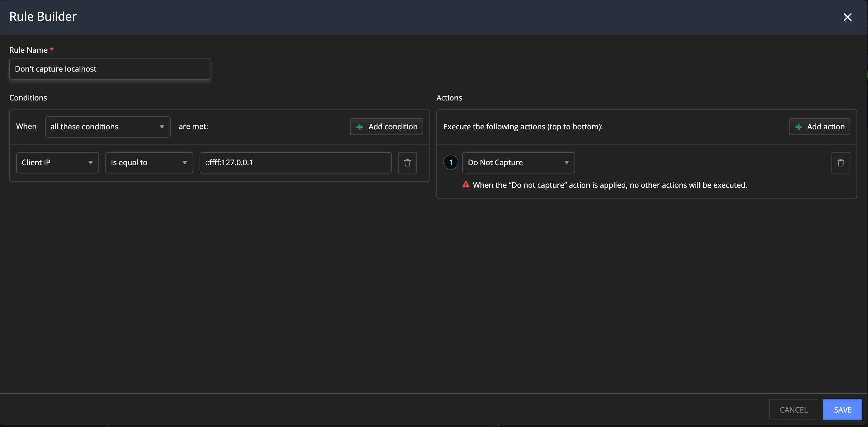This screenshot has height=427, width=868.
Task: Delete the Do Not Capture action
Action: click(x=840, y=163)
